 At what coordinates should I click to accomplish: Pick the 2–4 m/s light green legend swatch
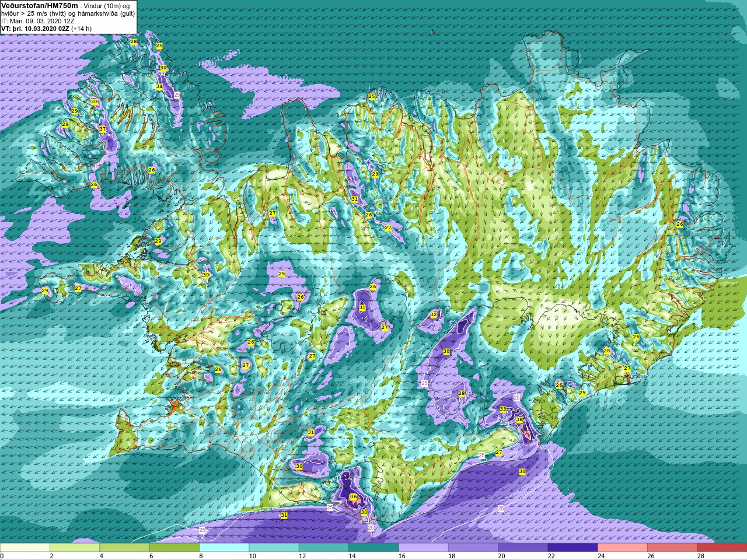tap(75, 548)
